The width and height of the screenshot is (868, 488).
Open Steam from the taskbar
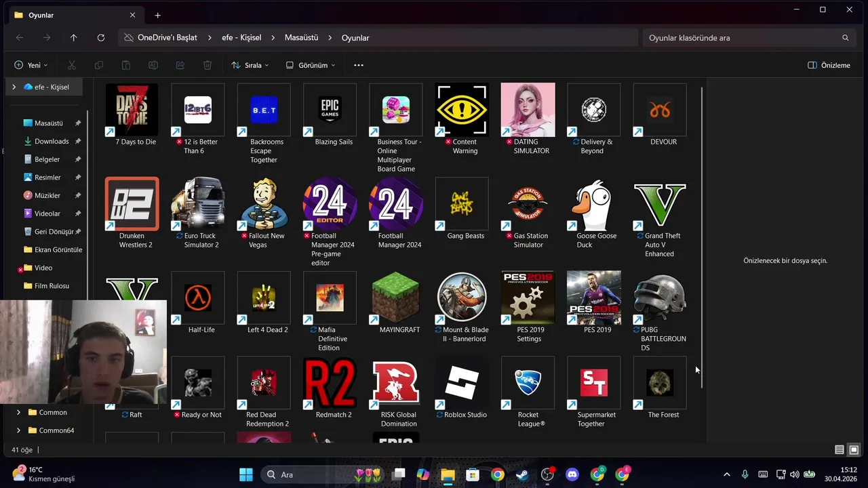point(523,474)
